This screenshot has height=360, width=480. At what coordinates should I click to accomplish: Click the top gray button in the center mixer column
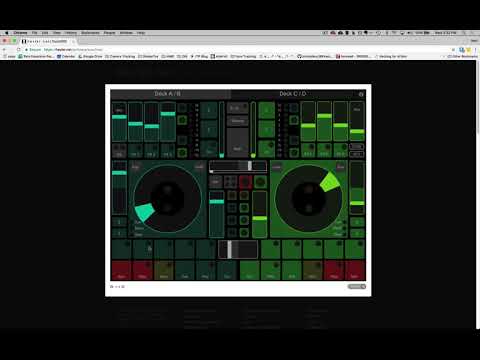point(238,108)
